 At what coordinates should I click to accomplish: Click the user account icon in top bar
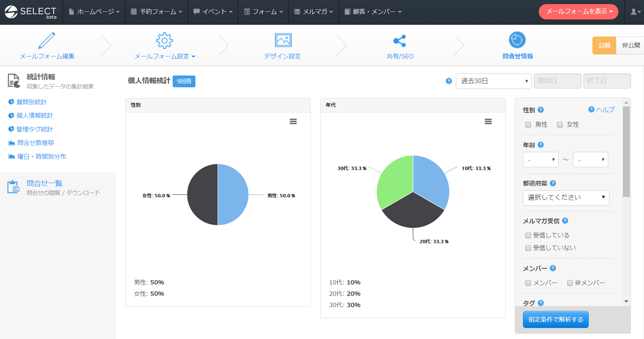tap(635, 12)
